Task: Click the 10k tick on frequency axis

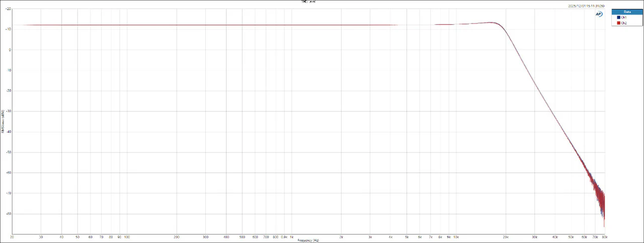Action: pyautogui.click(x=456, y=236)
